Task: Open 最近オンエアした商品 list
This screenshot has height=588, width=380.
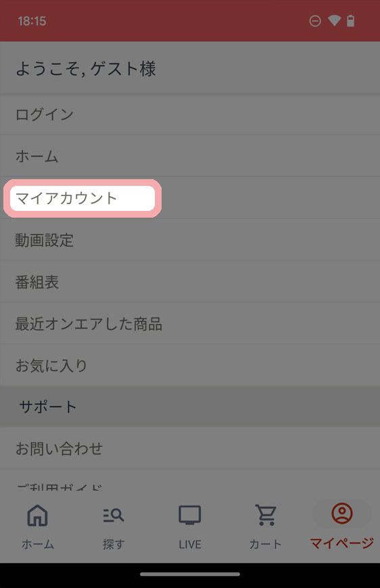Action: (x=190, y=324)
